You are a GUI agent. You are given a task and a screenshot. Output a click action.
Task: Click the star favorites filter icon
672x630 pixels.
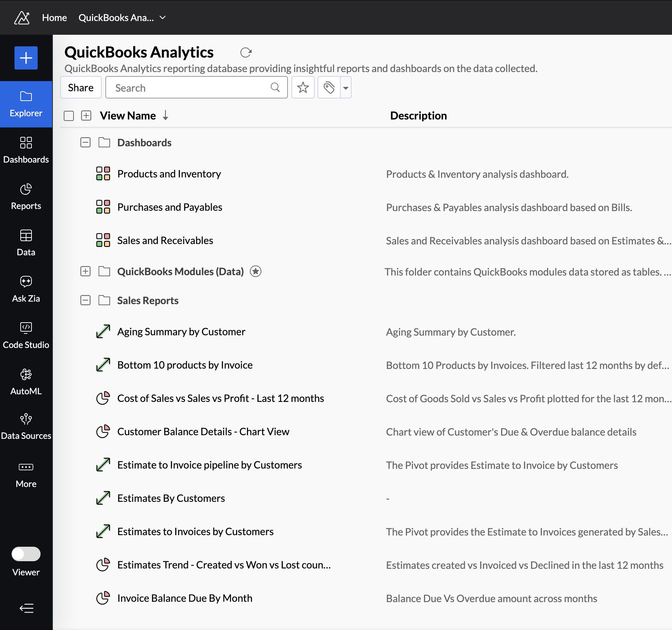(x=303, y=87)
